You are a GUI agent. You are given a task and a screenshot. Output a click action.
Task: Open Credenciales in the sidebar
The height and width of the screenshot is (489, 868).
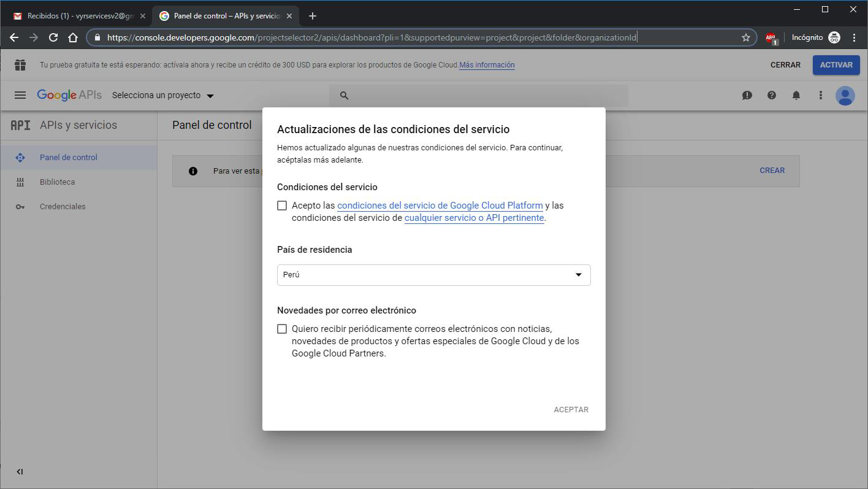pos(63,206)
